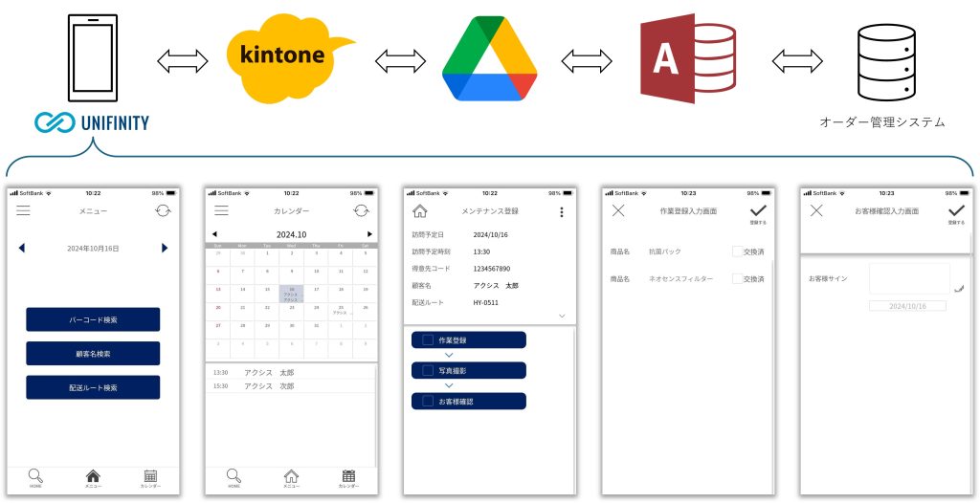The width and height of the screenshot is (980, 503).
Task: Expand details chevron below HY-0511
Action: pyautogui.click(x=562, y=317)
